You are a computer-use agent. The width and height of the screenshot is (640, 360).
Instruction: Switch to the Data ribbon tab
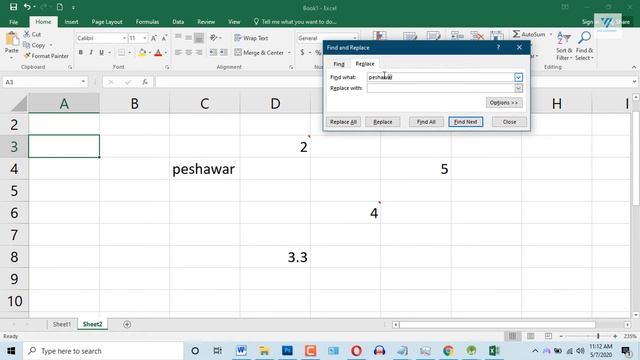(178, 22)
